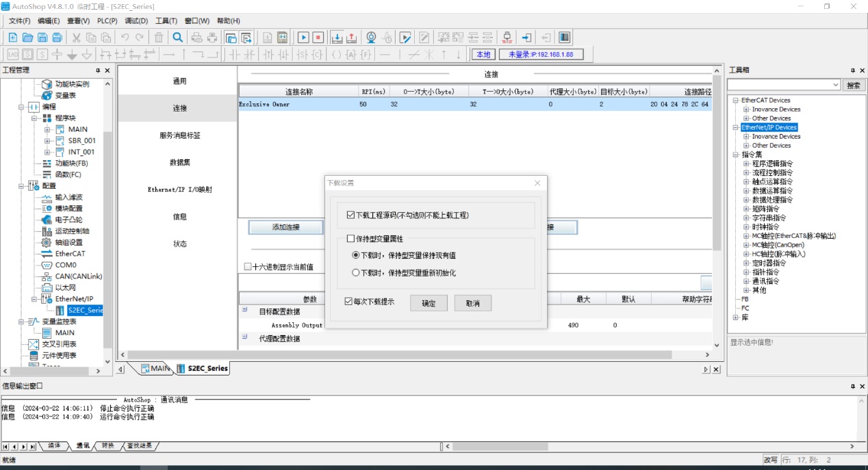Uncheck the 下载工程源码 checkbox

pos(351,215)
